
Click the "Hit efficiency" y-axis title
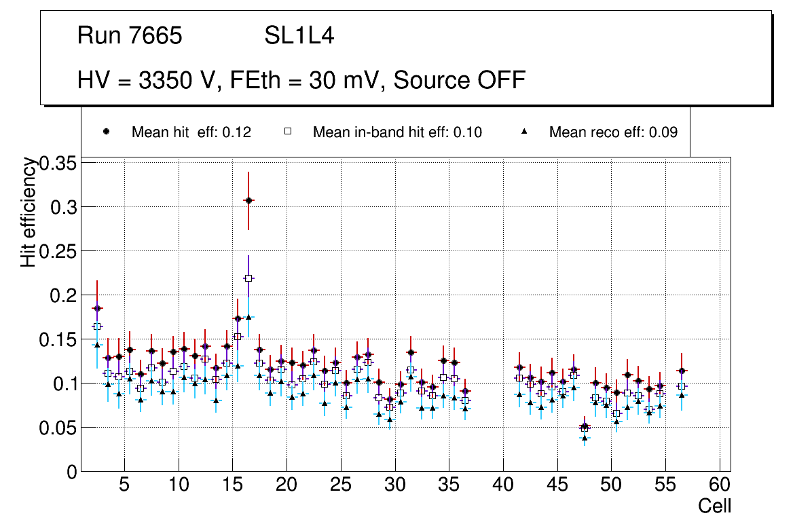[28, 212]
